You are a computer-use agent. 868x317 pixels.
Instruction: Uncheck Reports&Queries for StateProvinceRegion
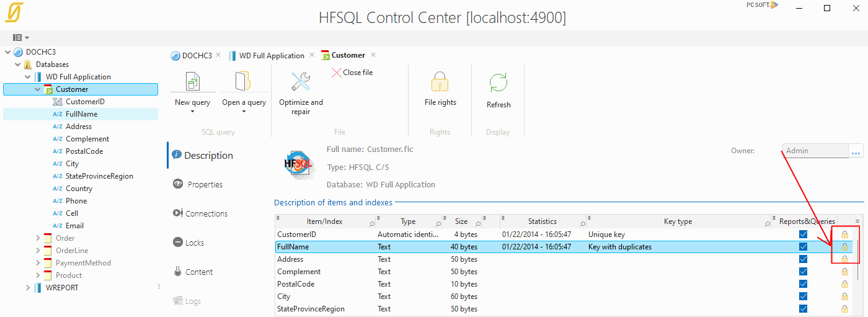804,309
